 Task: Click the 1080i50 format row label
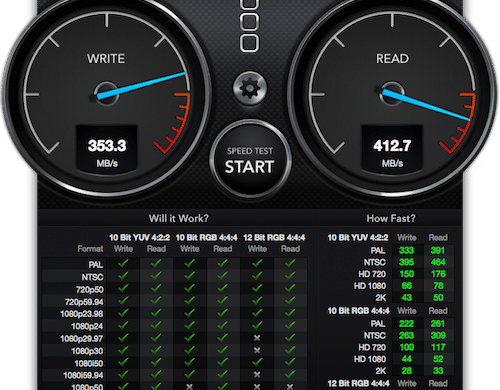click(89, 363)
